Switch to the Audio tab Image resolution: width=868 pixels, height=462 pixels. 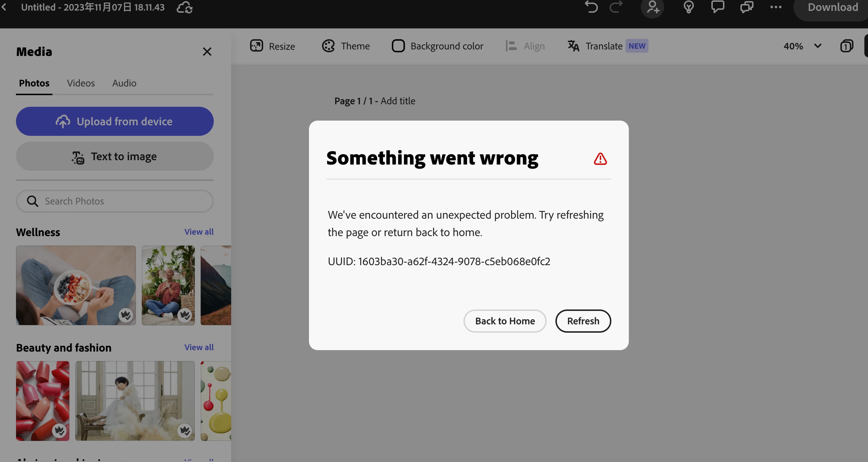[x=124, y=83]
